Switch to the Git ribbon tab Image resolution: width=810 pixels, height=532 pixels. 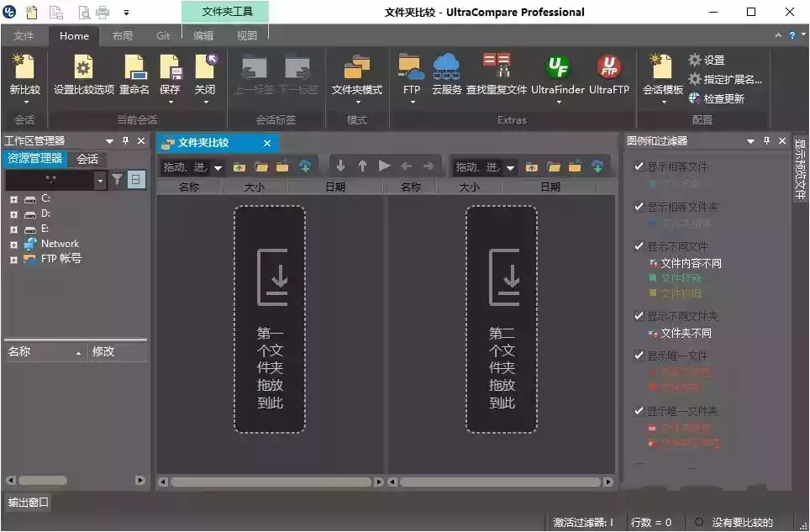click(x=163, y=35)
